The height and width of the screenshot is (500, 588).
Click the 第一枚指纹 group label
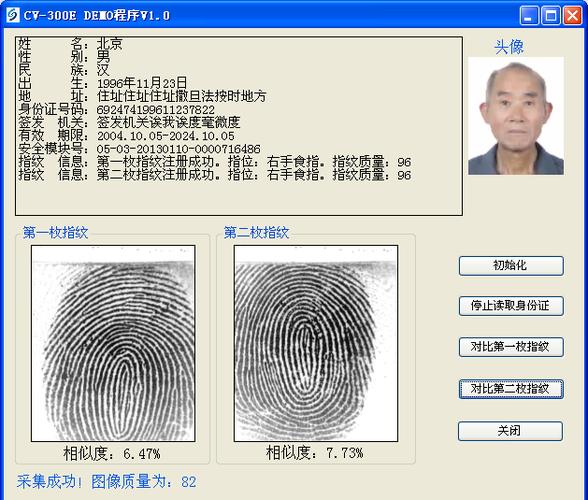(56, 233)
